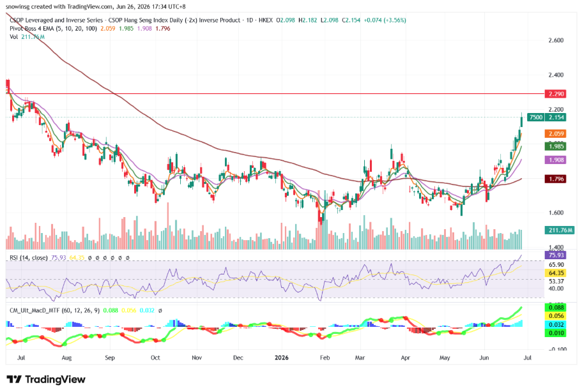582x392 pixels.
Task: Click the Jun label on time axis
Action: tap(484, 358)
